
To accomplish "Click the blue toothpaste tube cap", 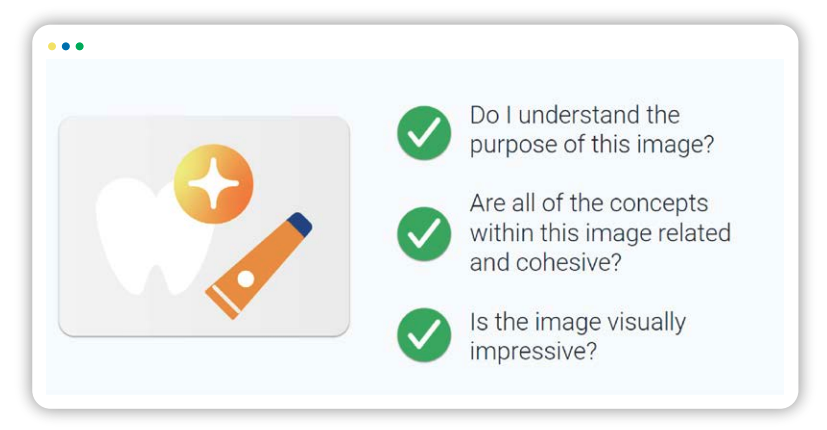I will (x=299, y=224).
